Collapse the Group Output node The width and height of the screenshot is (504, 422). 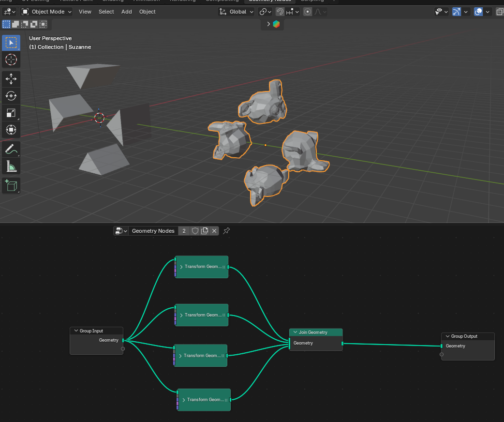pos(447,336)
